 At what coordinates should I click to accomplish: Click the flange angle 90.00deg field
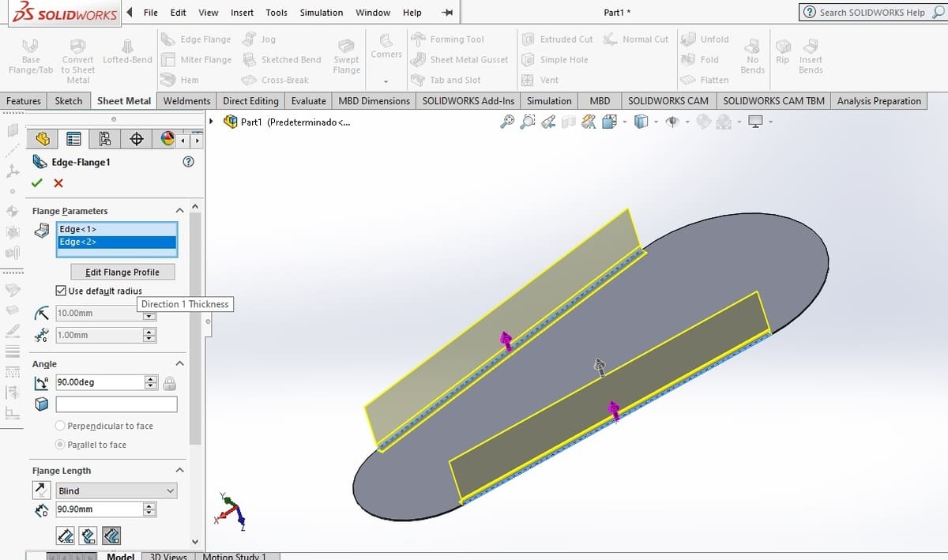tap(99, 382)
